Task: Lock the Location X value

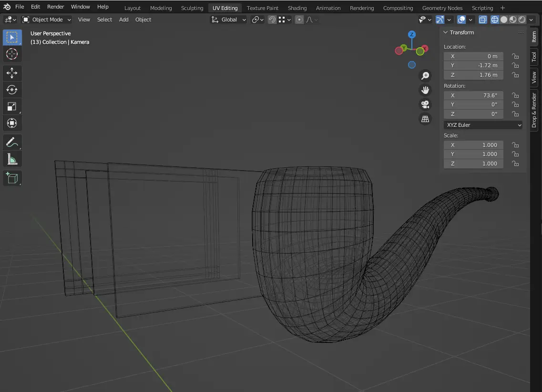Action: coord(515,56)
